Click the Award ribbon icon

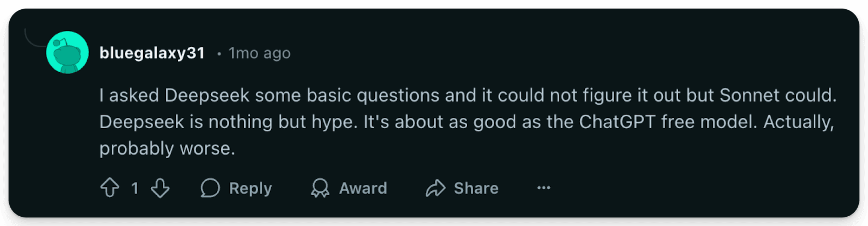click(320, 188)
